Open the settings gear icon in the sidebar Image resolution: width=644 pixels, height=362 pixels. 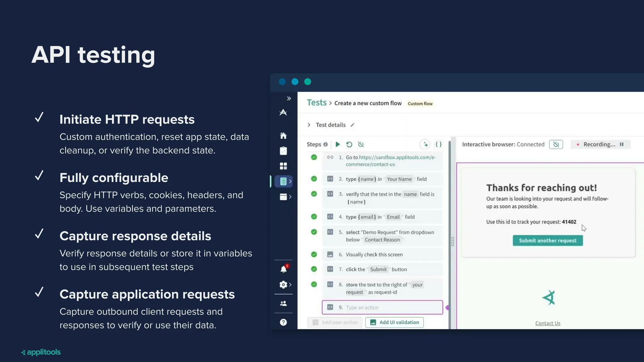283,285
